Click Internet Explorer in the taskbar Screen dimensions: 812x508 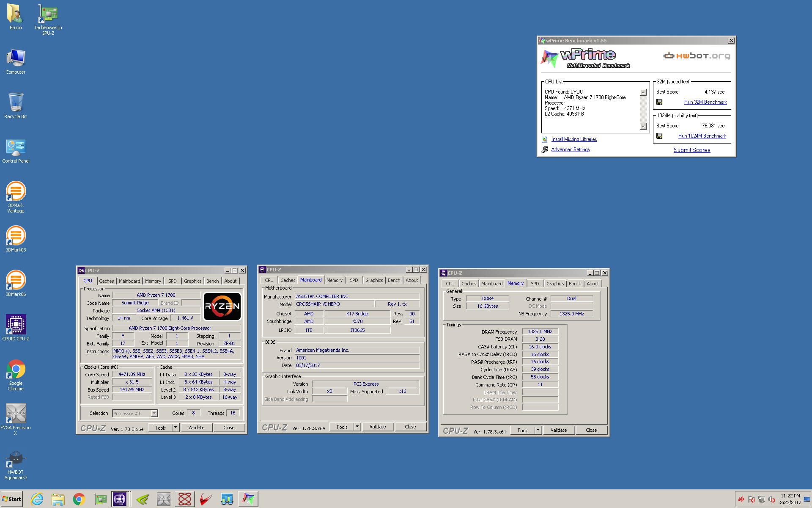coord(37,499)
